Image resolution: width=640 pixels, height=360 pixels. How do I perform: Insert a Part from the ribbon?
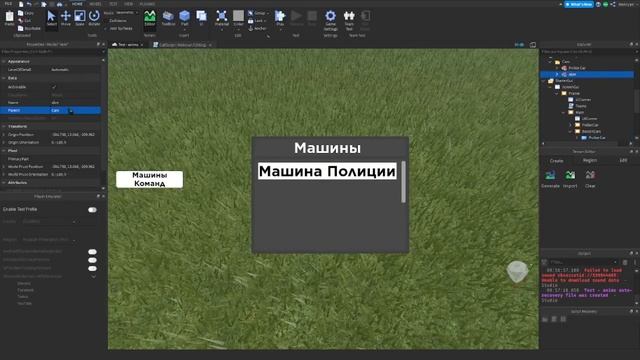pyautogui.click(x=184, y=18)
